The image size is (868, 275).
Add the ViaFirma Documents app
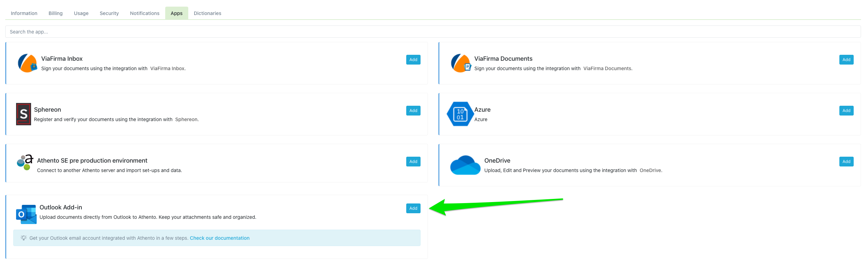click(x=846, y=60)
